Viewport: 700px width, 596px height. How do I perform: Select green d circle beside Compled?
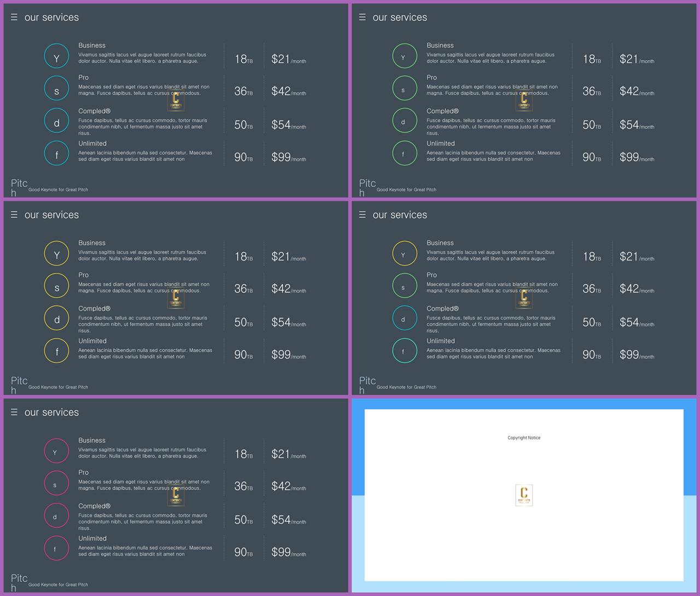[405, 120]
